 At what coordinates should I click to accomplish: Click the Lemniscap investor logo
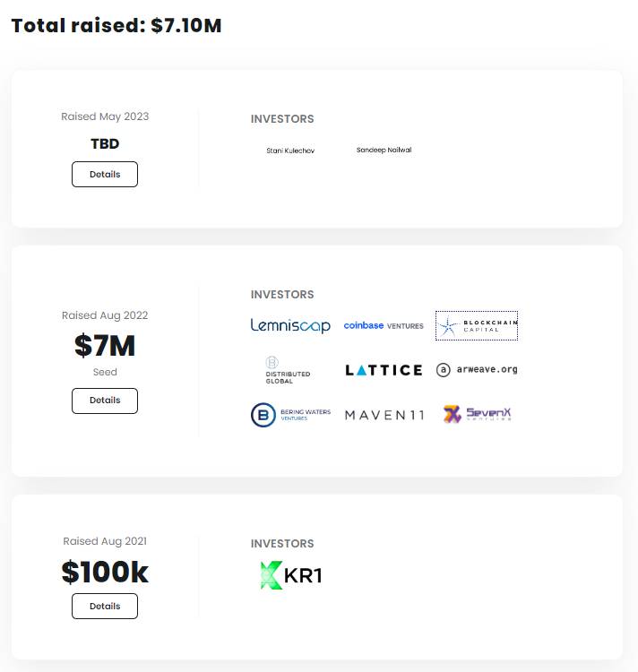pos(290,326)
